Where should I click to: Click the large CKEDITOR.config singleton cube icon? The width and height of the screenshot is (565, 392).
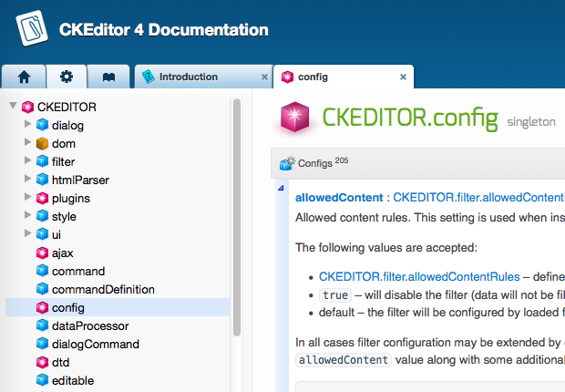click(x=294, y=117)
